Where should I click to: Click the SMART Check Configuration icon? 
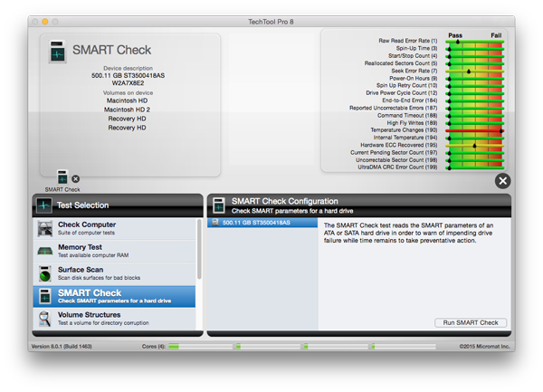[219, 206]
